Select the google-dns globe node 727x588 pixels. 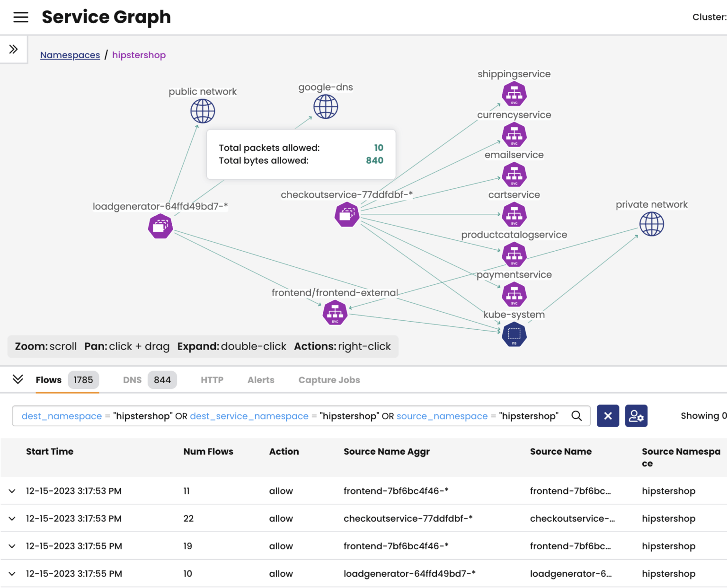coord(326,106)
